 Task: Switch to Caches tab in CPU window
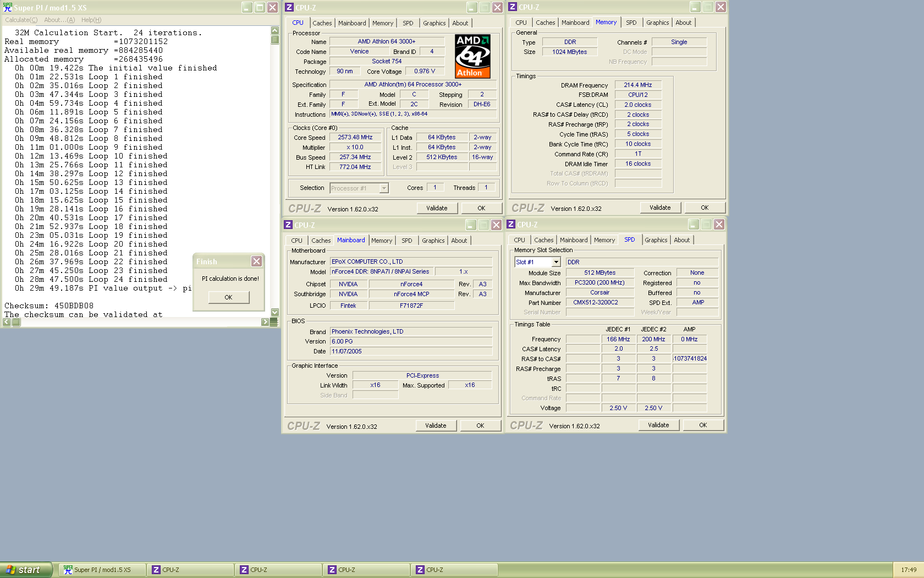(x=322, y=23)
